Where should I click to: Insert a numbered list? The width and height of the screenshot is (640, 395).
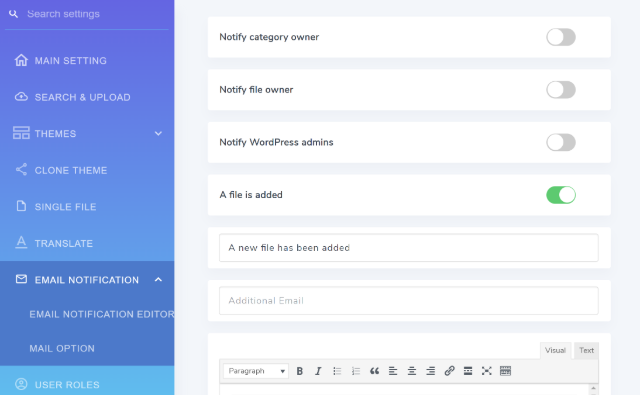[x=356, y=371]
